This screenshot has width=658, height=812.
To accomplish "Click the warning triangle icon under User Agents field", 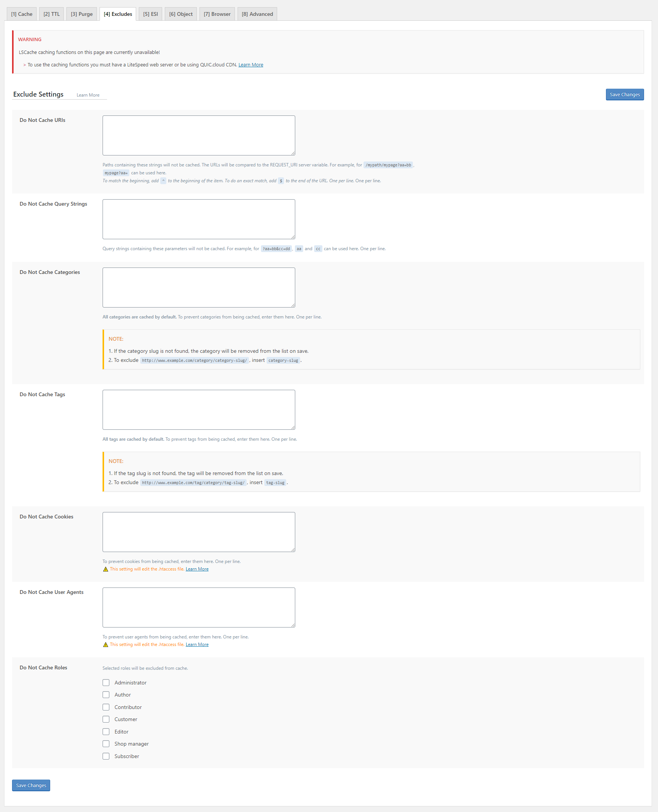I will (x=106, y=644).
